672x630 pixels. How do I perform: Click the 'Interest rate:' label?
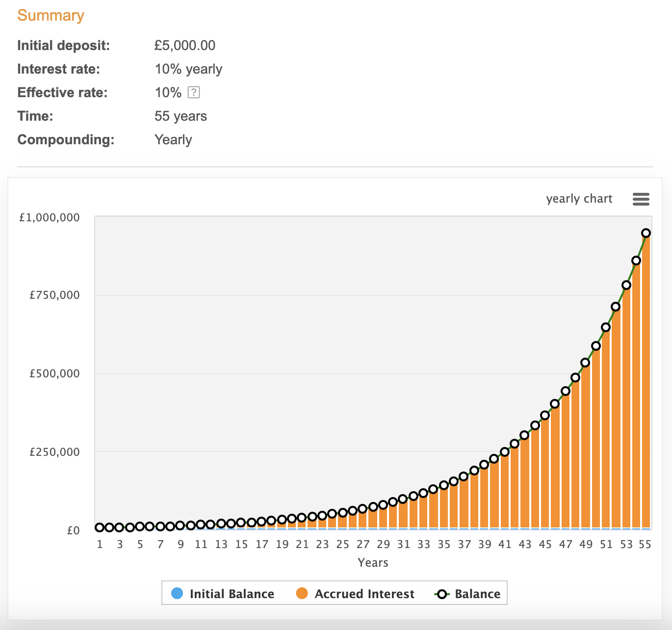(58, 69)
